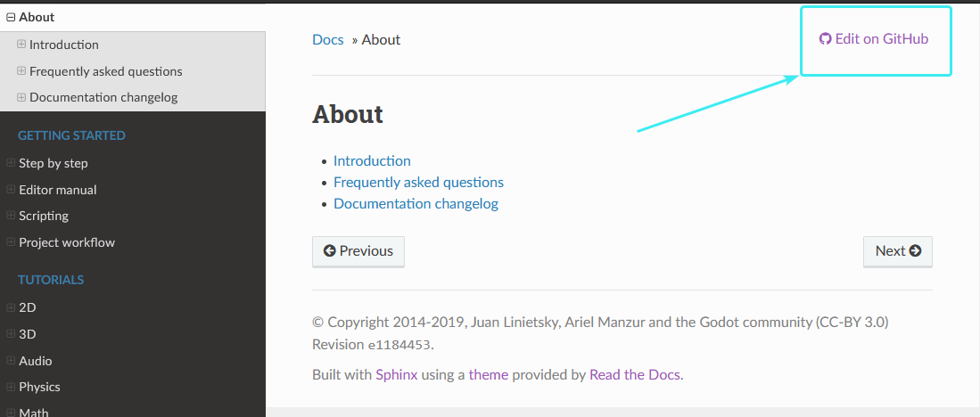
Task: Click the copyright 2014-2019 footer text
Action: coord(600,323)
